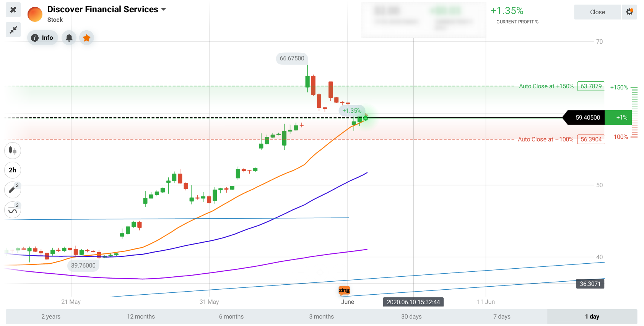Click the 59.40500 current price handle
The height and width of the screenshot is (326, 644).
(585, 118)
